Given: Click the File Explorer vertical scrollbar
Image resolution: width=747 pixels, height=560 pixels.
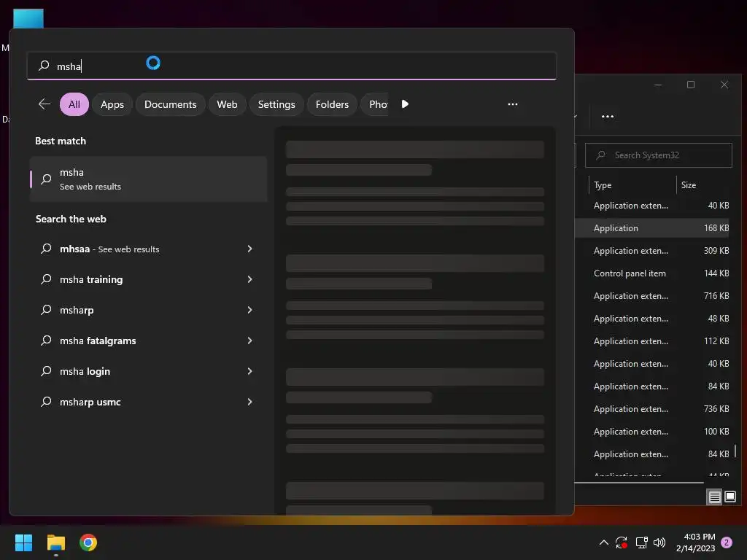Looking at the screenshot, I should (x=735, y=451).
